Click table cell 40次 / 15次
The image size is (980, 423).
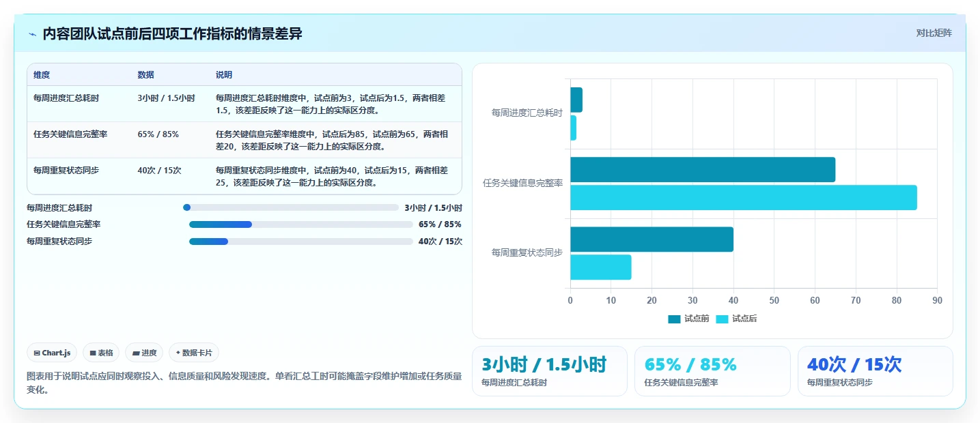pyautogui.click(x=159, y=171)
